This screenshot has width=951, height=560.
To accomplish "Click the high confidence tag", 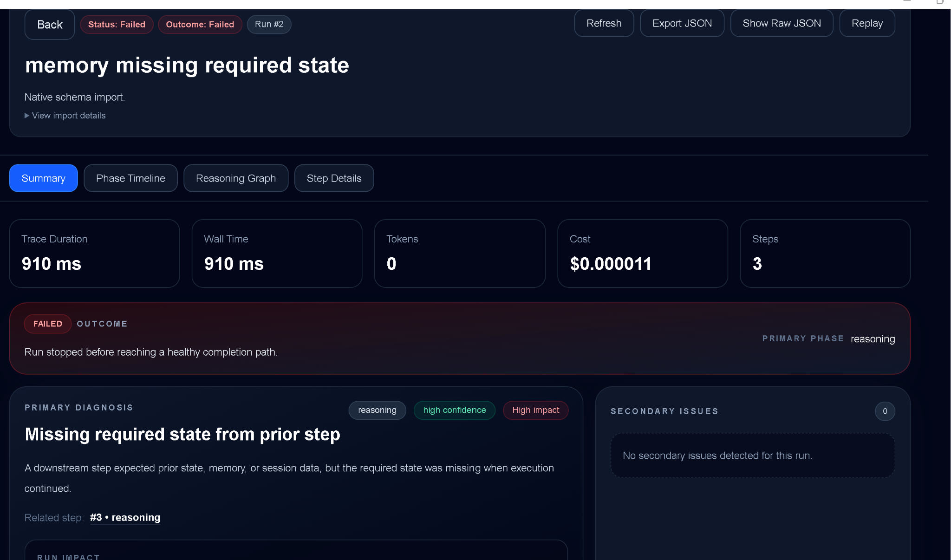I will pos(454,410).
